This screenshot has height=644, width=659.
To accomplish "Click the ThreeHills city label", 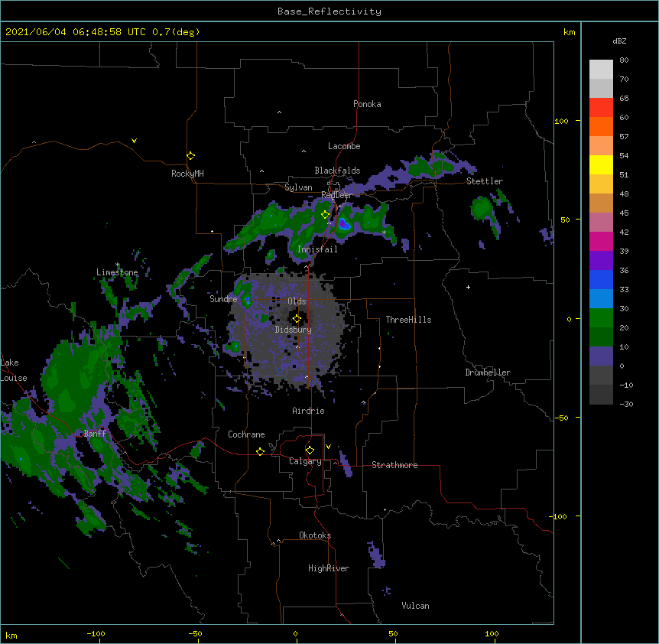I will (408, 320).
